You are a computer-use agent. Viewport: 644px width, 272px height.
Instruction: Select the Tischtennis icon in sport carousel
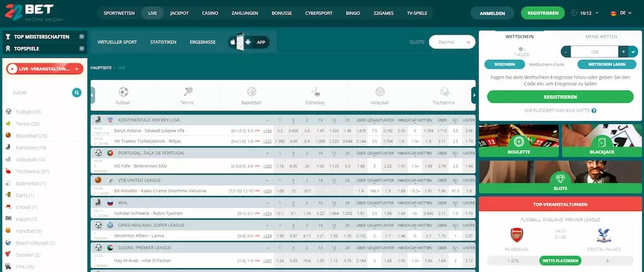444,92
